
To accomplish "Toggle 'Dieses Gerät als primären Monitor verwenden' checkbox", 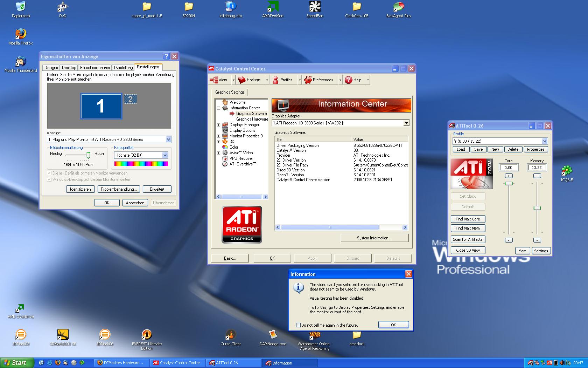I will [49, 173].
